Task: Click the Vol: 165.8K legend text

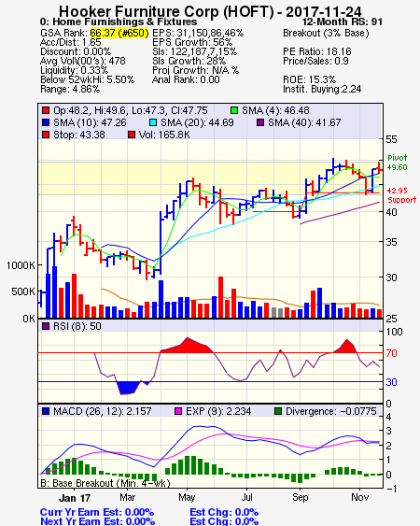Action: [164, 135]
